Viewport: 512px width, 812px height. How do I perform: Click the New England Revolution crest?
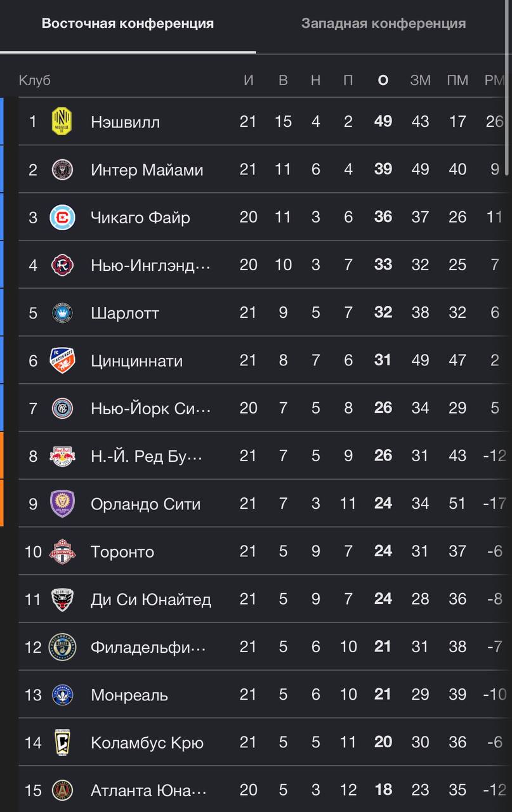[x=62, y=265]
